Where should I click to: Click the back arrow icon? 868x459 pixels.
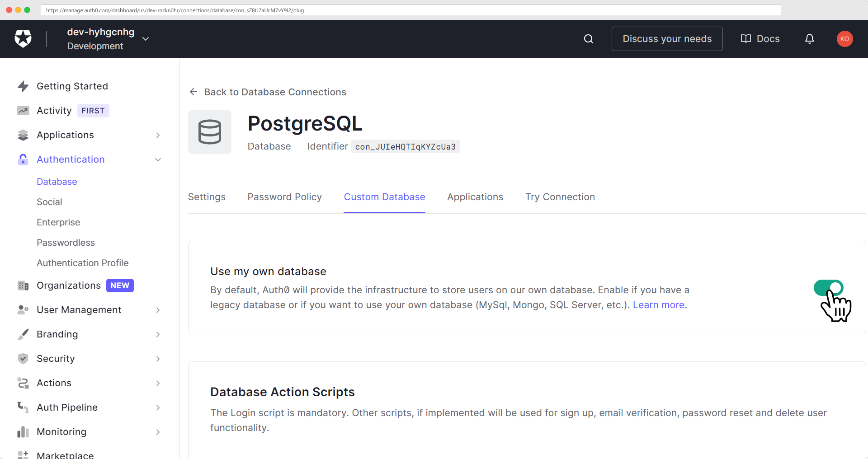[x=193, y=92]
